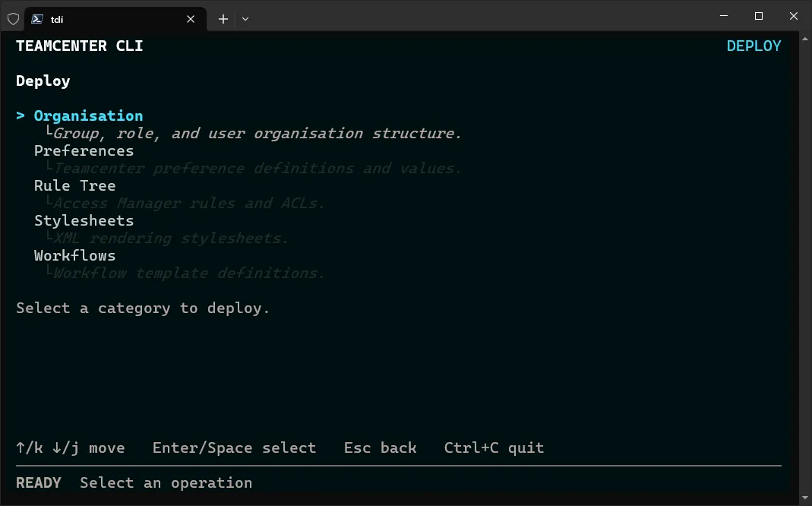The width and height of the screenshot is (812, 506).
Task: Open the new tab profile dropdown chevron
Action: coord(245,19)
